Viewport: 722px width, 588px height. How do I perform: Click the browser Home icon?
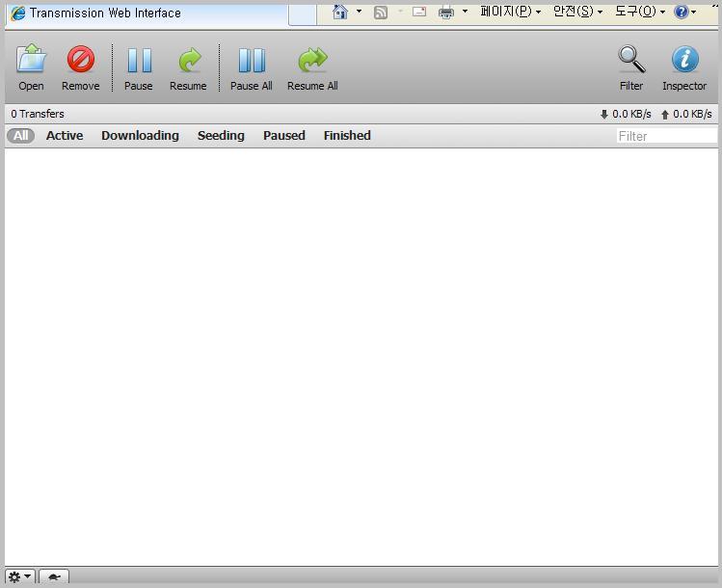[x=340, y=12]
